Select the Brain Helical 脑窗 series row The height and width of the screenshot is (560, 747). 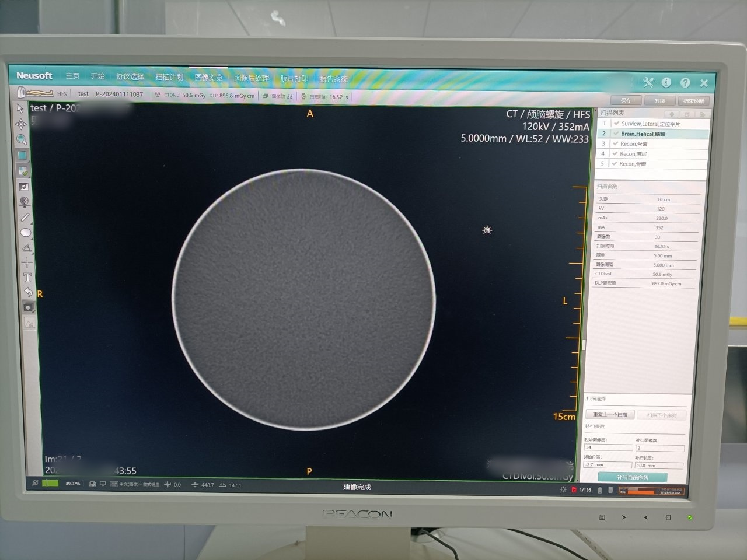[x=643, y=134]
